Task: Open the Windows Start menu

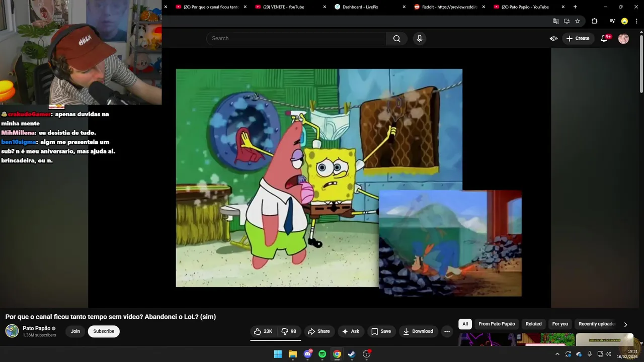Action: point(278,354)
